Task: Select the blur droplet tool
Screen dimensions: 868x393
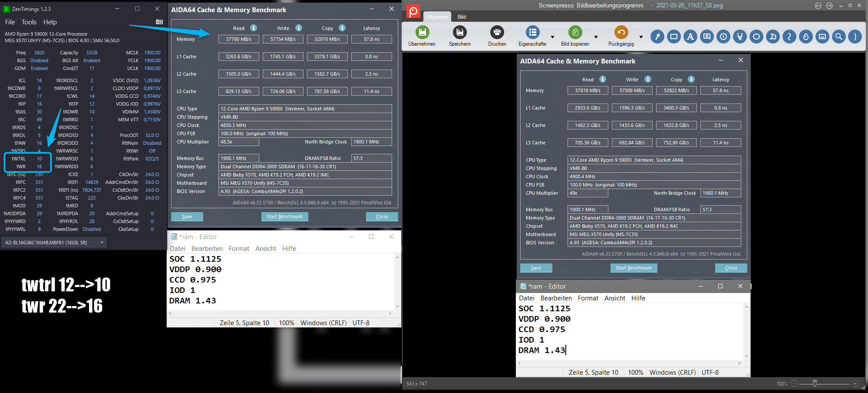Action: click(x=806, y=37)
